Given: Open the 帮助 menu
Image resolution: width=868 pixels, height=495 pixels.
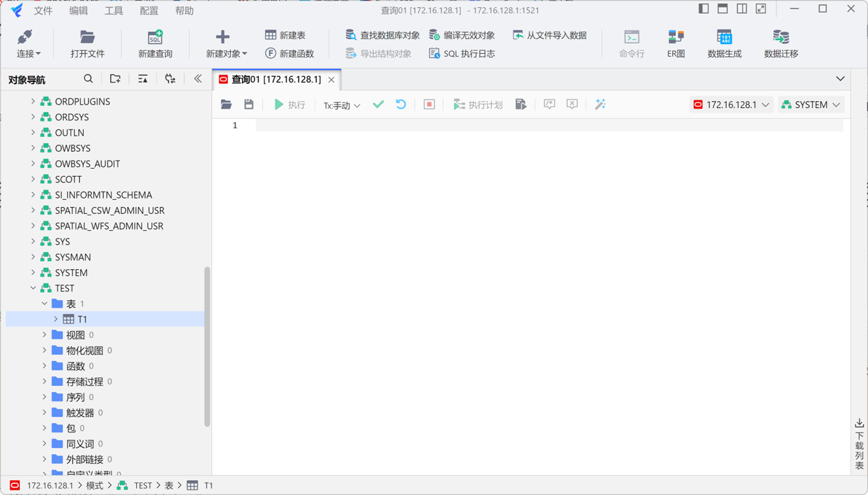Looking at the screenshot, I should [x=184, y=11].
